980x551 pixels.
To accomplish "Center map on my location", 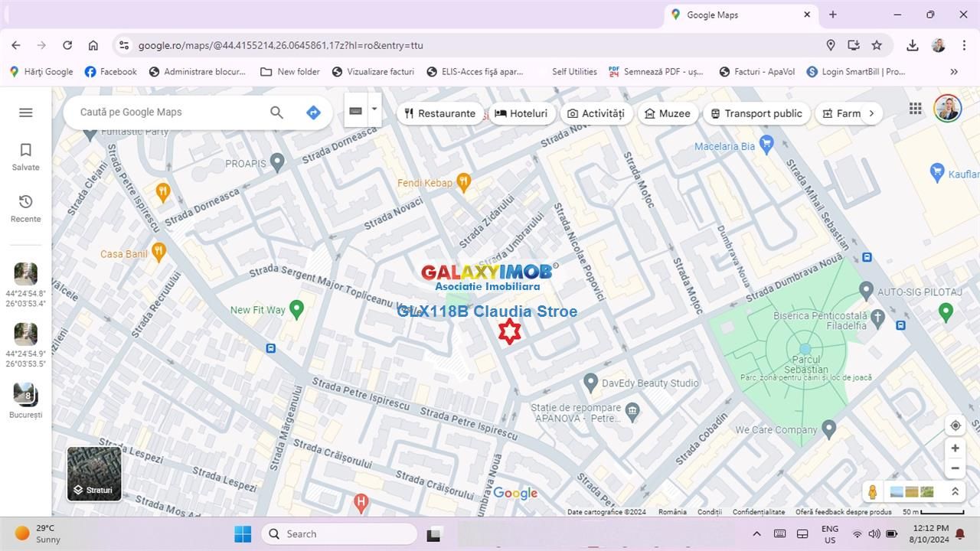I will click(955, 425).
